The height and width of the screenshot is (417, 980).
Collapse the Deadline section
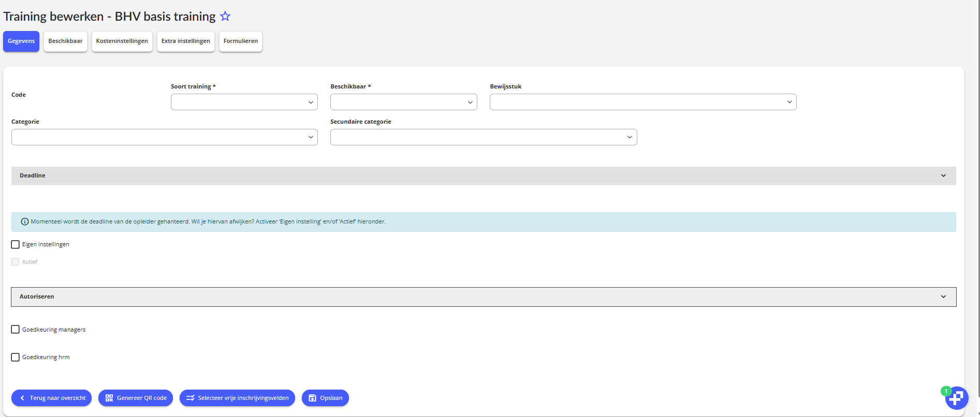coord(484,176)
